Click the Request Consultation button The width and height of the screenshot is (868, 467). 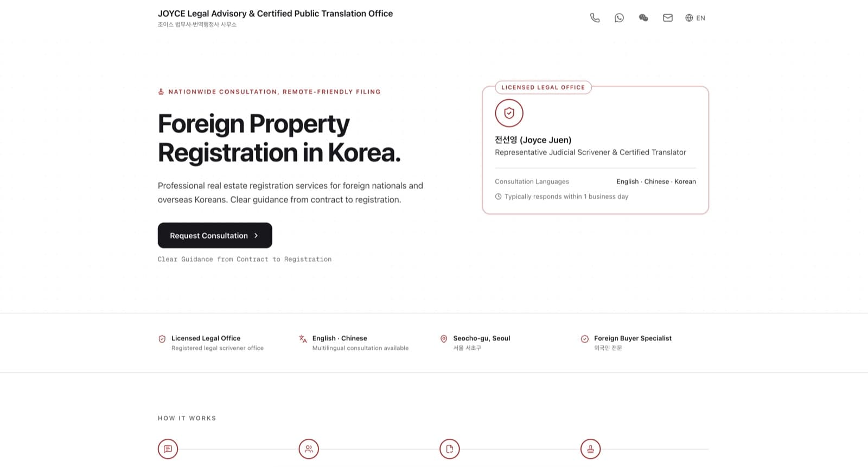tap(215, 235)
